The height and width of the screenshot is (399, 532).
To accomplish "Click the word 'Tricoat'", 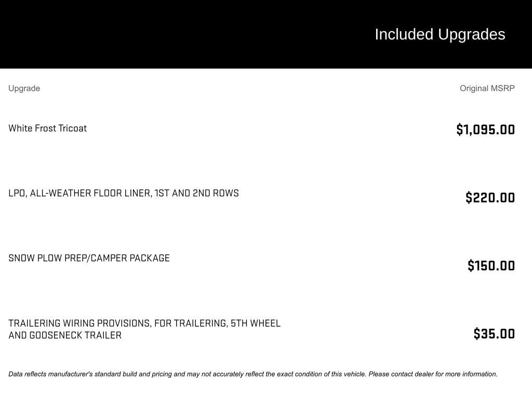I will (x=72, y=128).
